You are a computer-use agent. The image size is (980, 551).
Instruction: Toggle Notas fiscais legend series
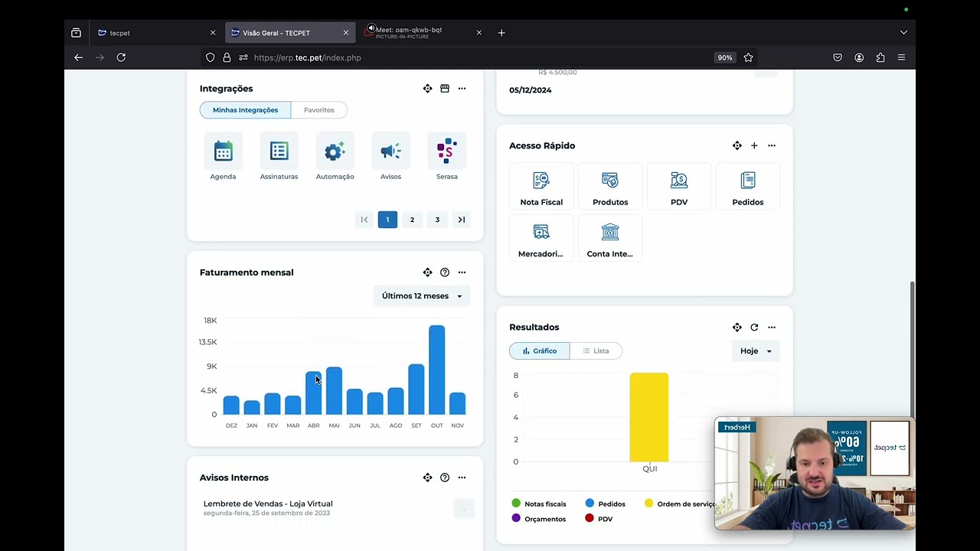pyautogui.click(x=539, y=504)
